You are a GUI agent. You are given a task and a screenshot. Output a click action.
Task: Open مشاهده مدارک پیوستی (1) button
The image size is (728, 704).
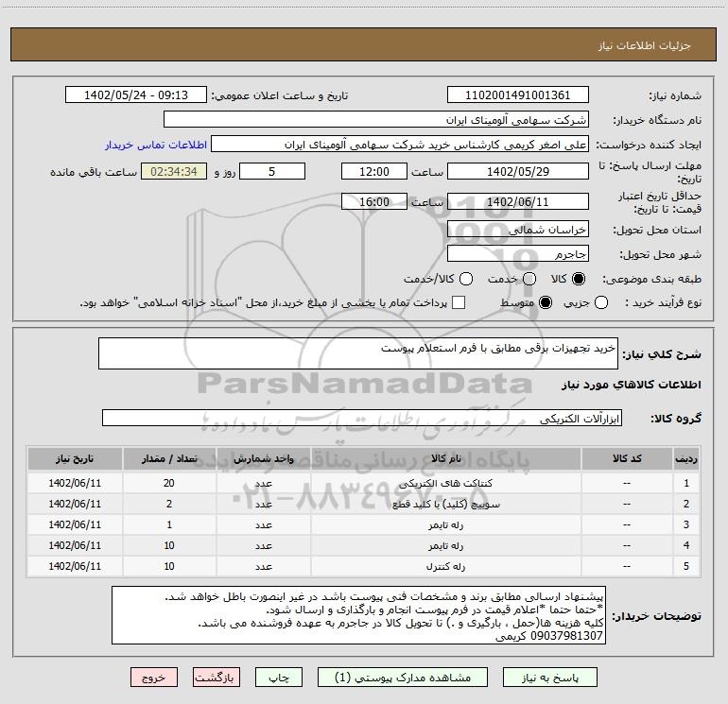[x=403, y=678]
